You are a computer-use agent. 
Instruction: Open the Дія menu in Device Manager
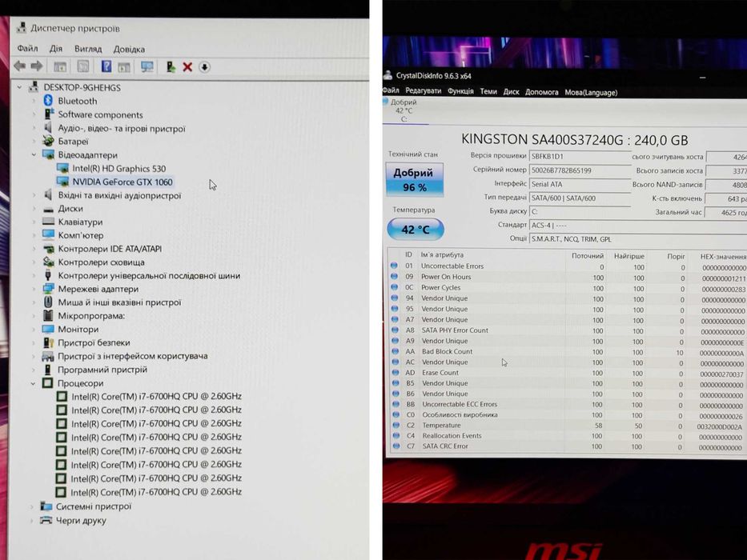56,49
